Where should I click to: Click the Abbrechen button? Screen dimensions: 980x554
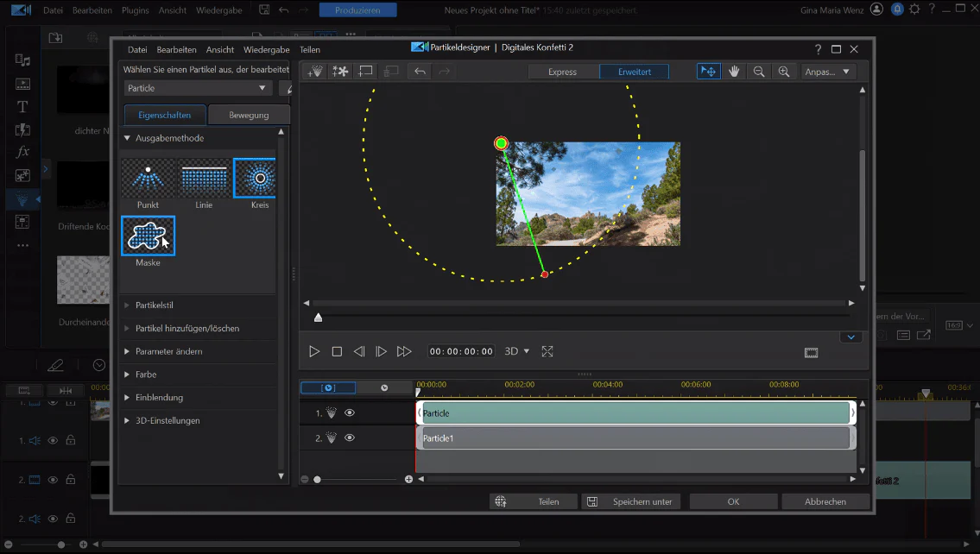coord(825,501)
